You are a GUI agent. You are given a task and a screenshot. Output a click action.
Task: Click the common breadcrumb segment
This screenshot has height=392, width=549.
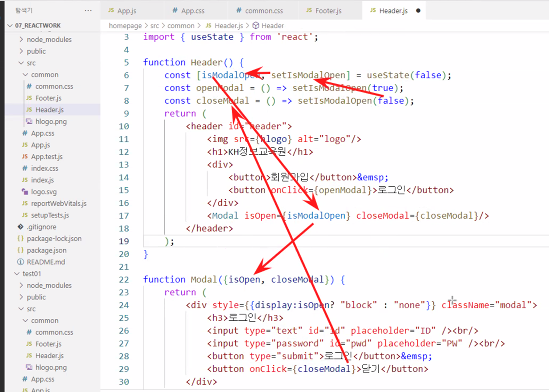181,26
